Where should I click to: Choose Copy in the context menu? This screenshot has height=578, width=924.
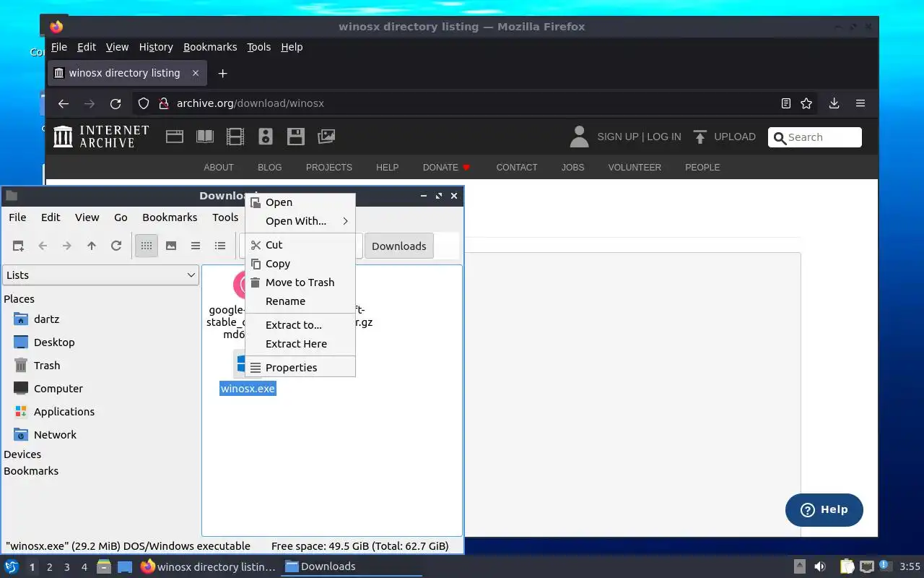coord(300,264)
